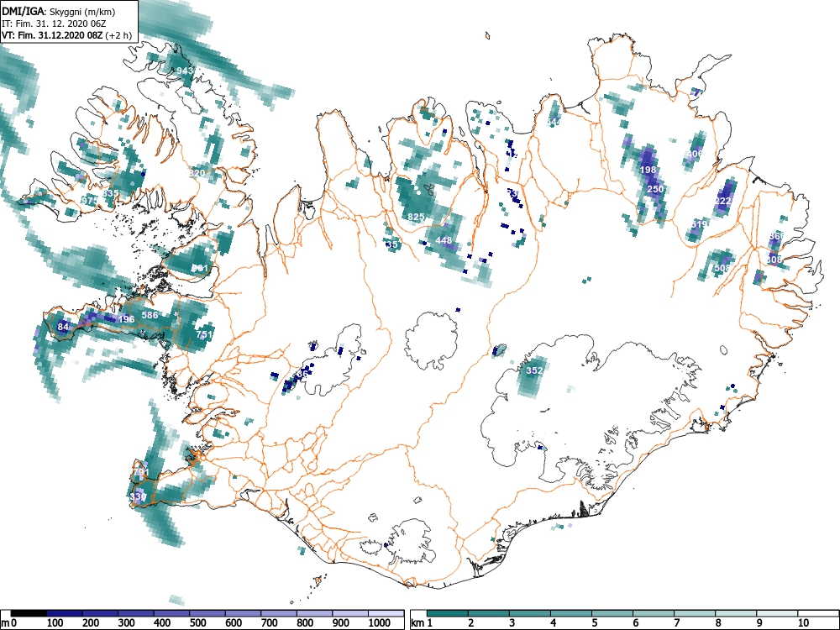
Task: Click the 5–6 km teal legend swatch
Action: 612,613
